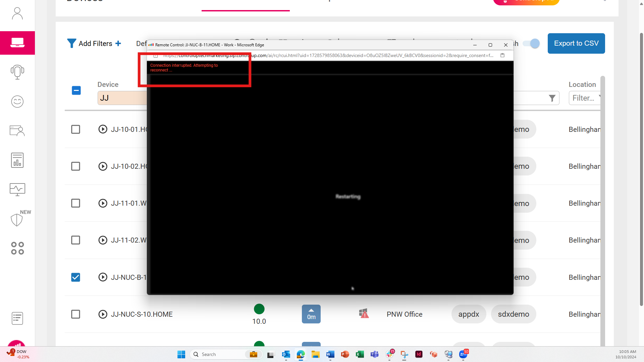Viewport: 644px width, 362px height.
Task: Open Outlook from the taskbar
Action: coord(286,354)
